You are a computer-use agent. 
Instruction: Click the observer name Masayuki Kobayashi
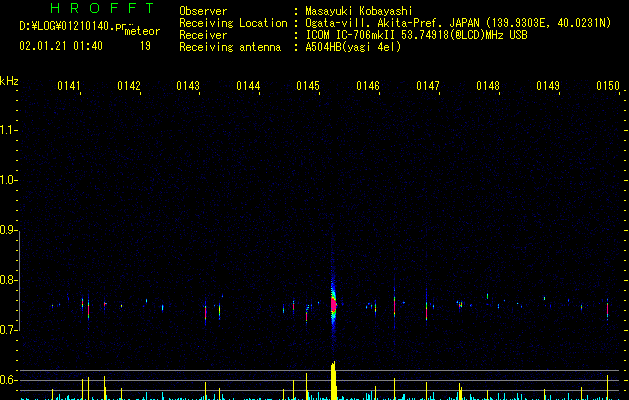(x=359, y=11)
